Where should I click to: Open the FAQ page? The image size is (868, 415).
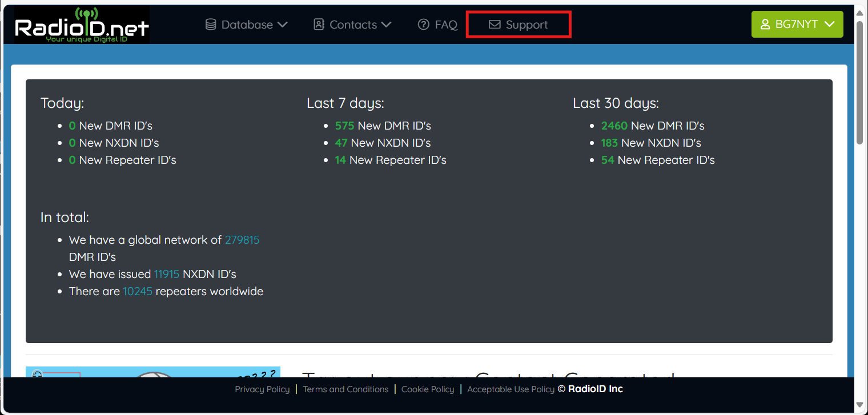pos(446,25)
